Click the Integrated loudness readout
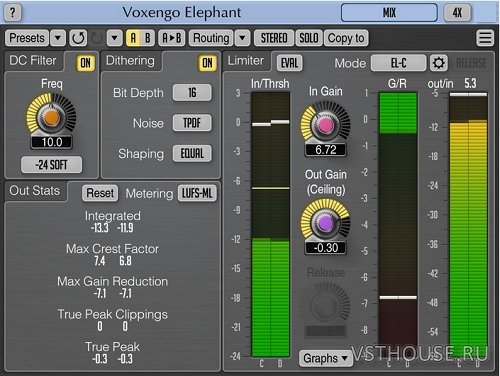This screenshot has width=500, height=376. (x=112, y=228)
